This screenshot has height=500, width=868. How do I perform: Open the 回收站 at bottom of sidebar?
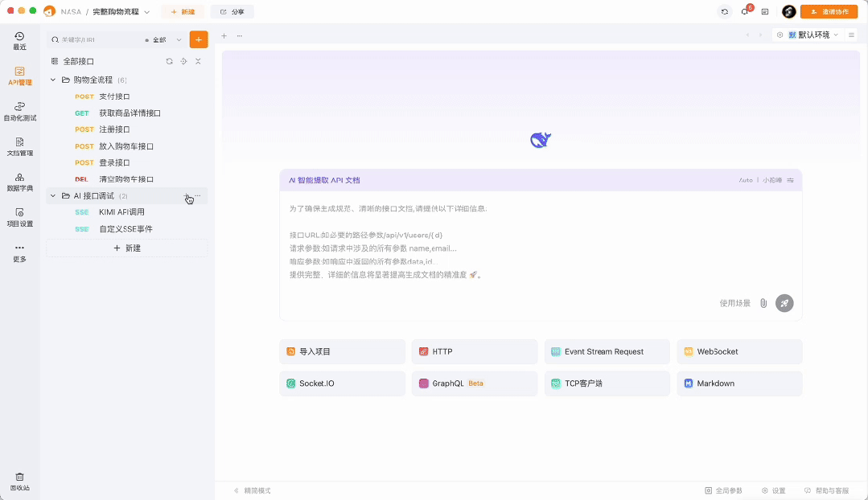tap(19, 481)
